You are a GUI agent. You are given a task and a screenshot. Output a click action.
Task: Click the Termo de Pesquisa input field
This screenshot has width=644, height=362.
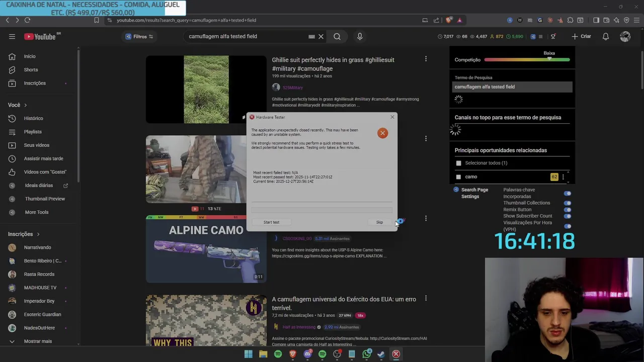(x=512, y=87)
